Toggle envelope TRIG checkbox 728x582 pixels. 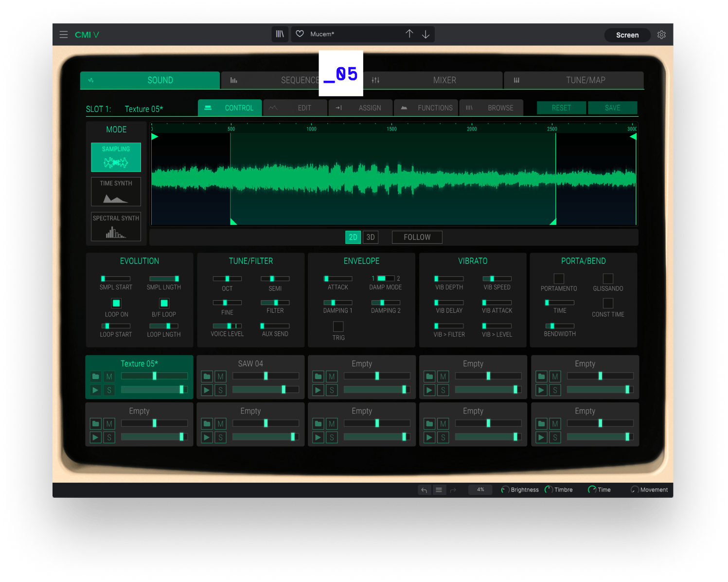tap(338, 327)
